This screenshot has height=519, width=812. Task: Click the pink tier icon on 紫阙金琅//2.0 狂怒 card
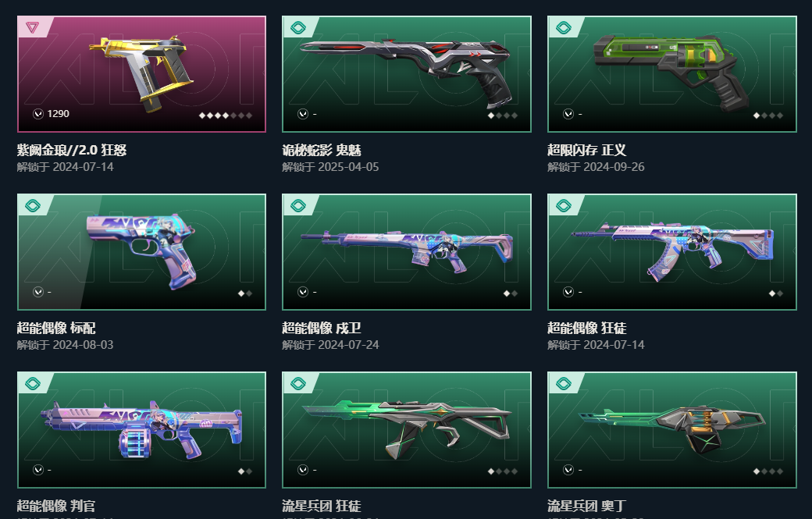click(32, 27)
